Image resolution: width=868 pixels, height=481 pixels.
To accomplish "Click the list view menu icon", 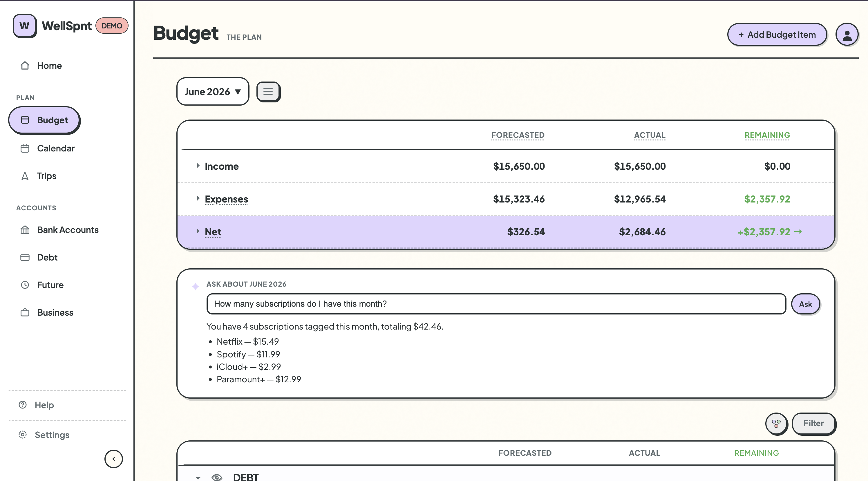I will point(268,91).
